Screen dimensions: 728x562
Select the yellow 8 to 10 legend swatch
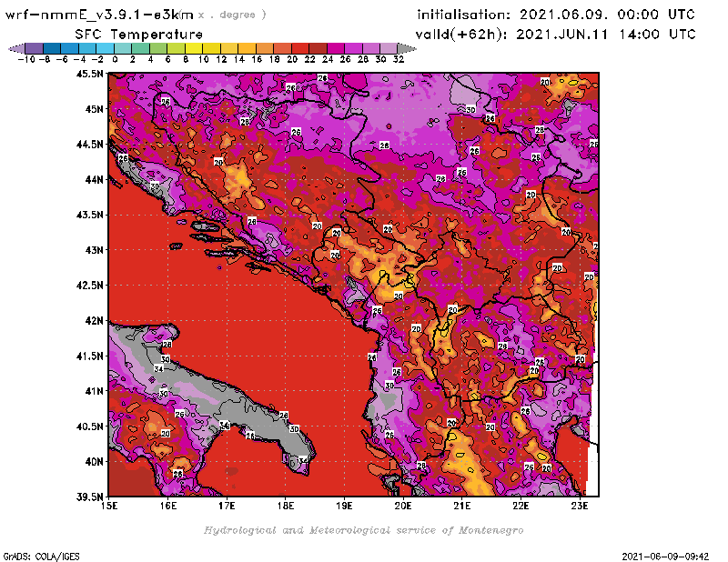194,48
